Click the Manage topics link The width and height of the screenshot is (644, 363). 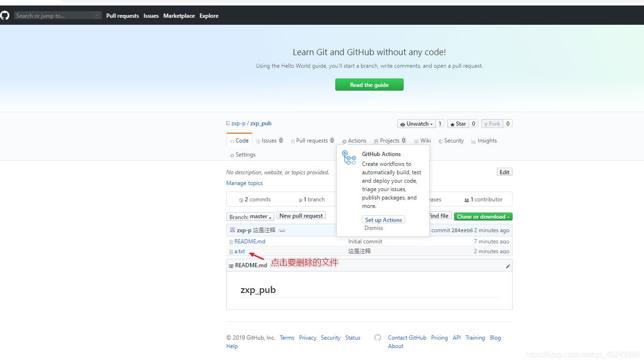tap(245, 183)
